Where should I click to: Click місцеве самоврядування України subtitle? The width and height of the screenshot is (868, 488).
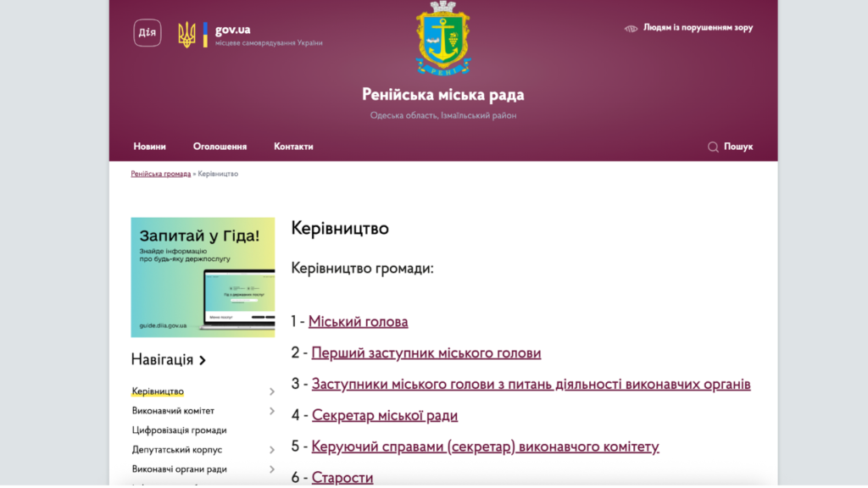pyautogui.click(x=269, y=42)
